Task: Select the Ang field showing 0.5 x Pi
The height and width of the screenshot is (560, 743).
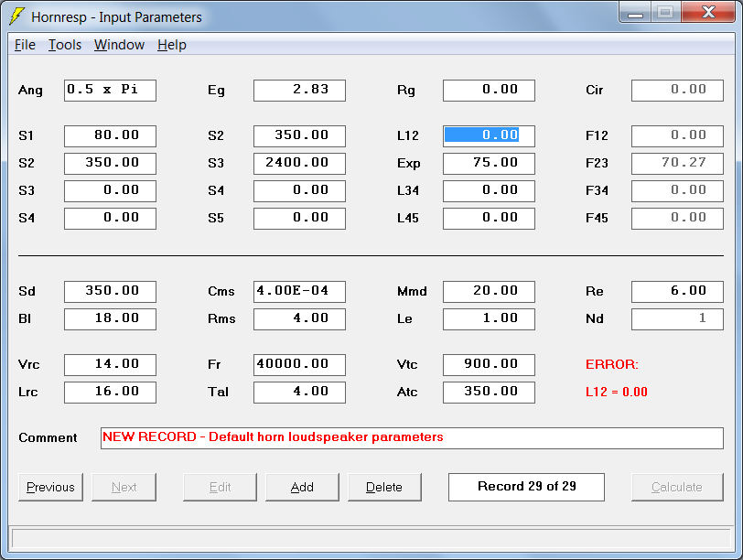Action: click(x=110, y=91)
